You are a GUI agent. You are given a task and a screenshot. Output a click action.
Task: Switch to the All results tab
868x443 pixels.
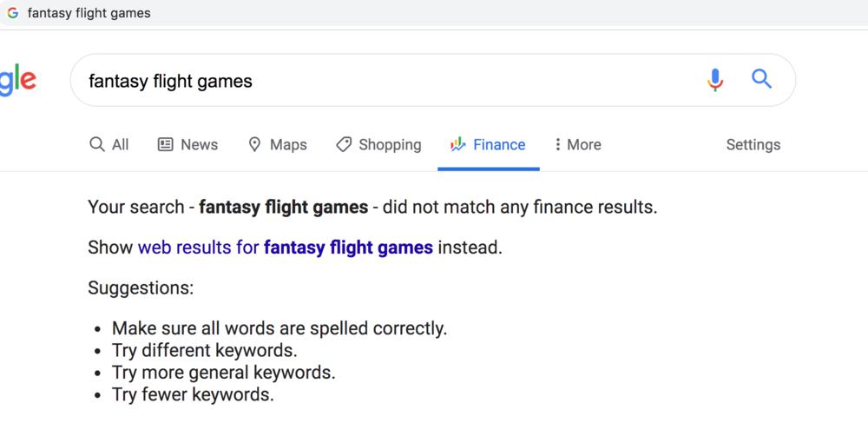click(x=120, y=145)
